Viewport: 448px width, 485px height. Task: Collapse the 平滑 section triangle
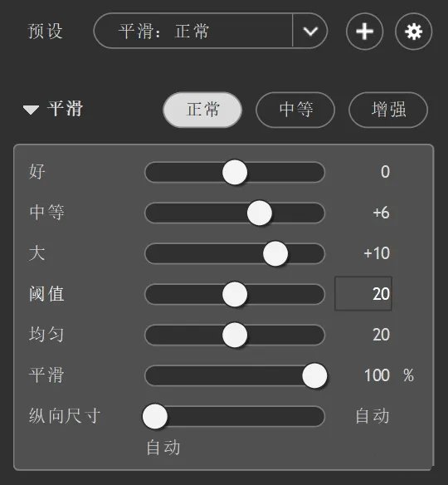pos(31,110)
